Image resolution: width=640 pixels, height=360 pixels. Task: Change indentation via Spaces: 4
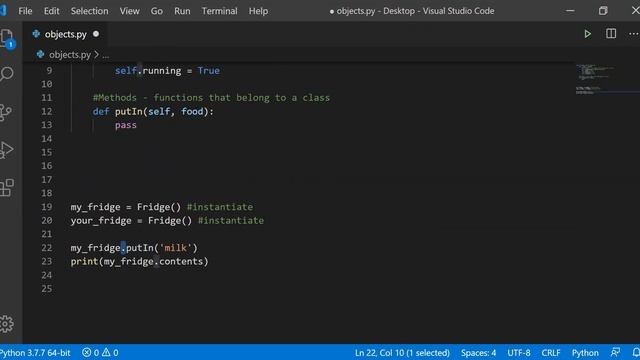click(478, 352)
